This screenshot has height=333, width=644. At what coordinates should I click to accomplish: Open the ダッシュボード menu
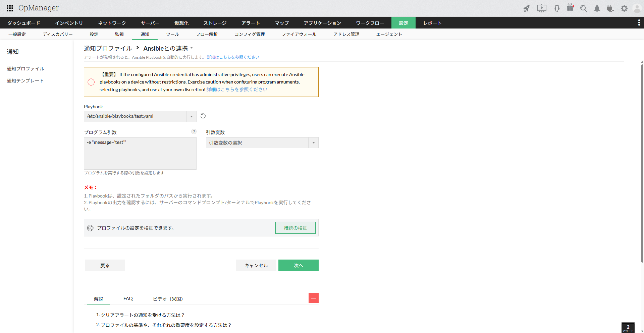coord(24,23)
